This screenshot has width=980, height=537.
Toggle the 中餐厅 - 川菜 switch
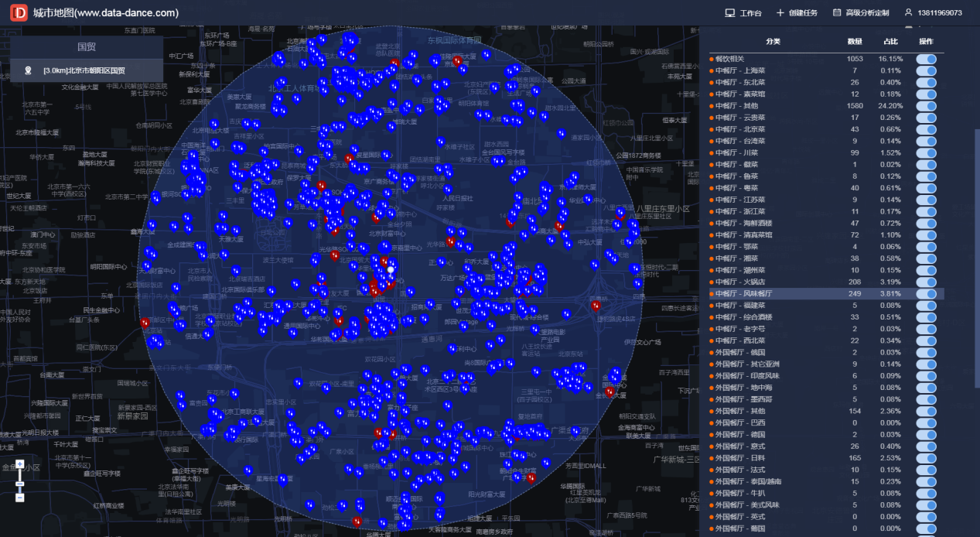(x=927, y=153)
